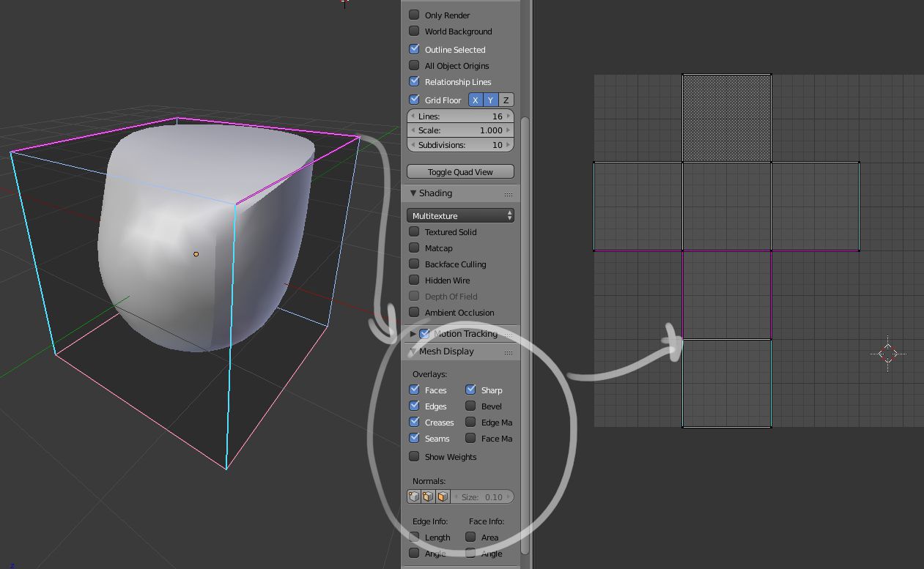Grab the Mesh Display panel drag handle
Viewport: 924px width, 569px height.
point(508,352)
